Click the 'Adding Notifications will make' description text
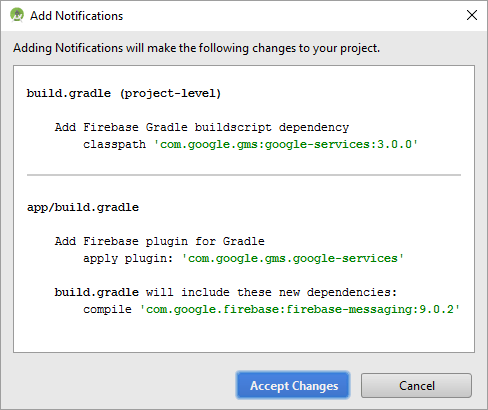This screenshot has width=488, height=410. 196,48
